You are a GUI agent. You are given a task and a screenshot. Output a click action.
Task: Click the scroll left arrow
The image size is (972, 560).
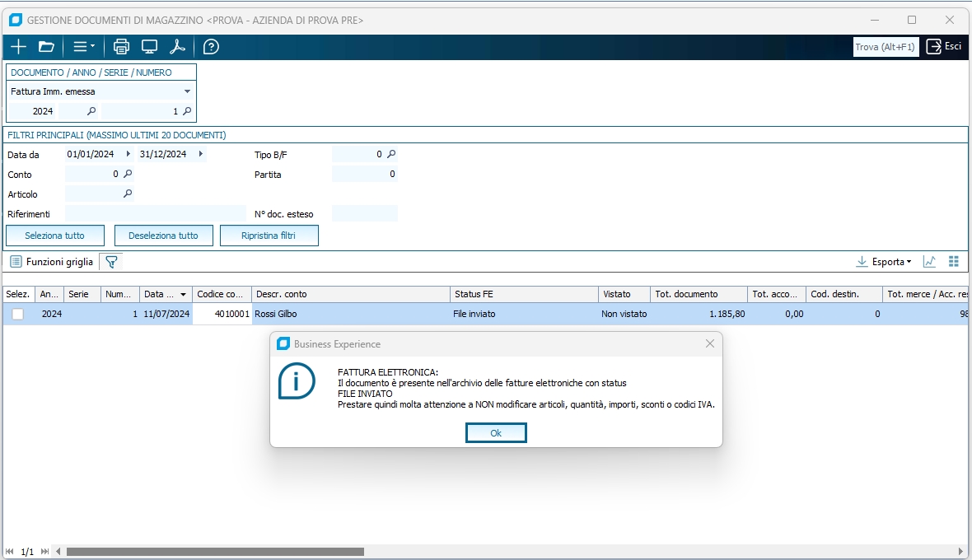(58, 551)
